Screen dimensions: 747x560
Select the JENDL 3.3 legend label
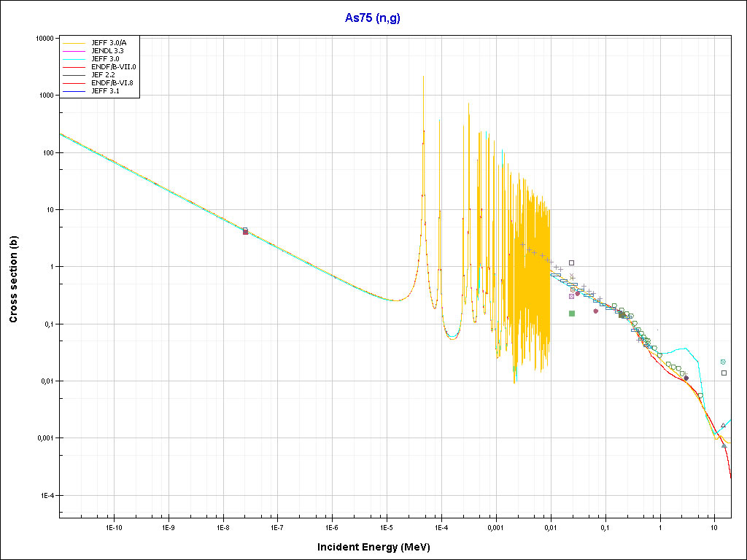(107, 50)
